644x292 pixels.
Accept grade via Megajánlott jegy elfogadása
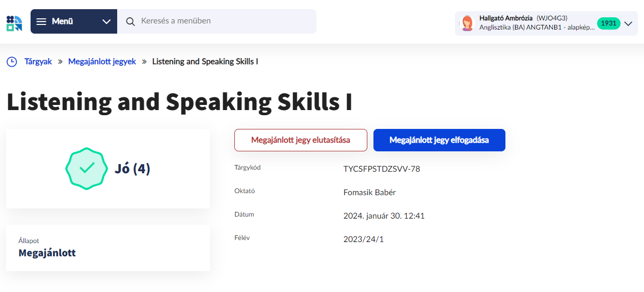click(x=439, y=140)
